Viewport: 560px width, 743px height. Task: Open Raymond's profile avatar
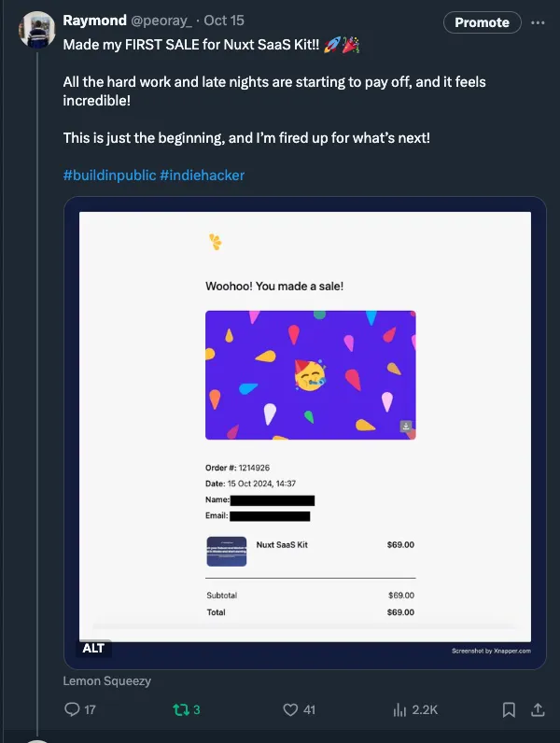click(x=36, y=30)
